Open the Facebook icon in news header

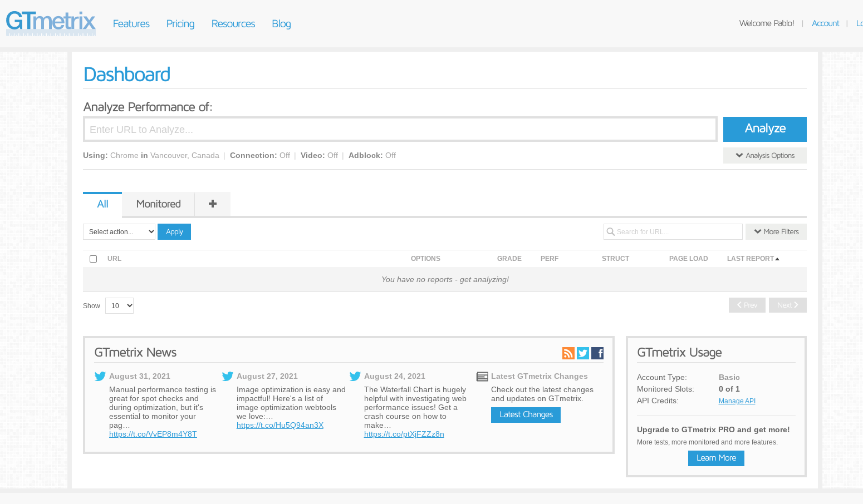coord(597,353)
